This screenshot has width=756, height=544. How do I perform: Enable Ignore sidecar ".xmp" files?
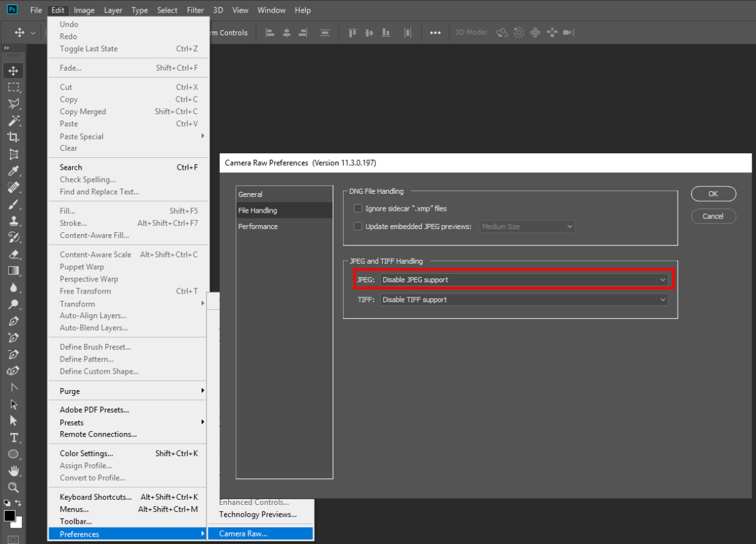pyautogui.click(x=358, y=208)
